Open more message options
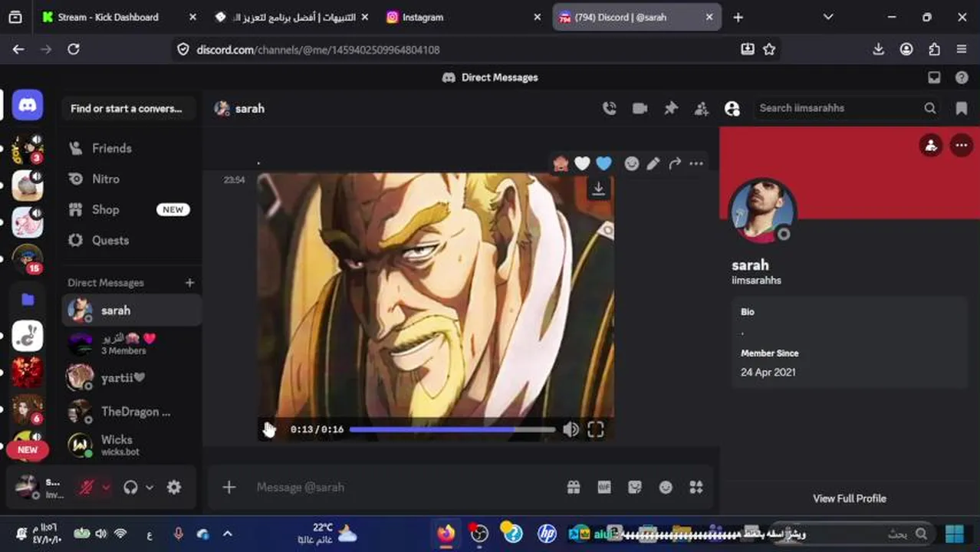This screenshot has width=980, height=552. pyautogui.click(x=696, y=163)
